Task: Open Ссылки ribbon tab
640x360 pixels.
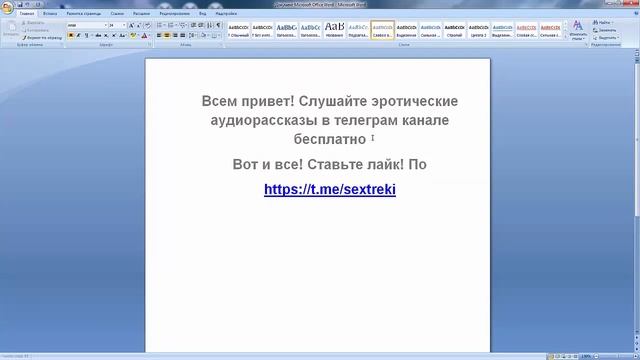Action: pyautogui.click(x=117, y=13)
